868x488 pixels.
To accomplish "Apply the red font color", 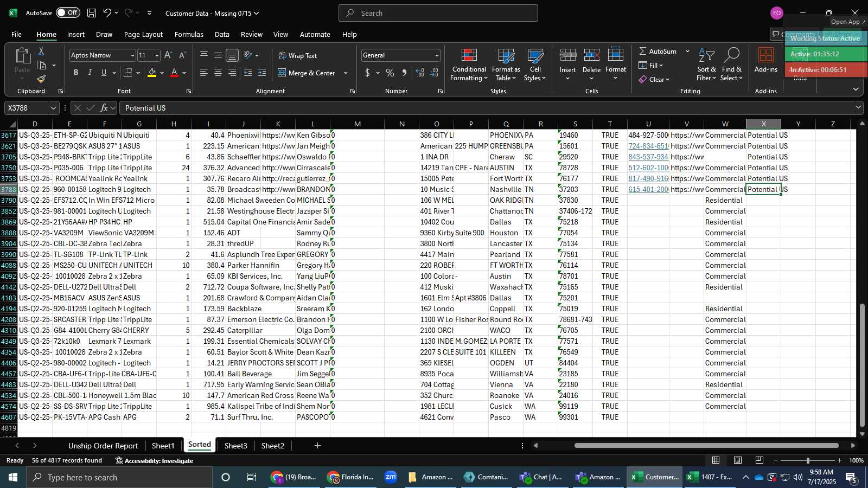I will point(174,73).
